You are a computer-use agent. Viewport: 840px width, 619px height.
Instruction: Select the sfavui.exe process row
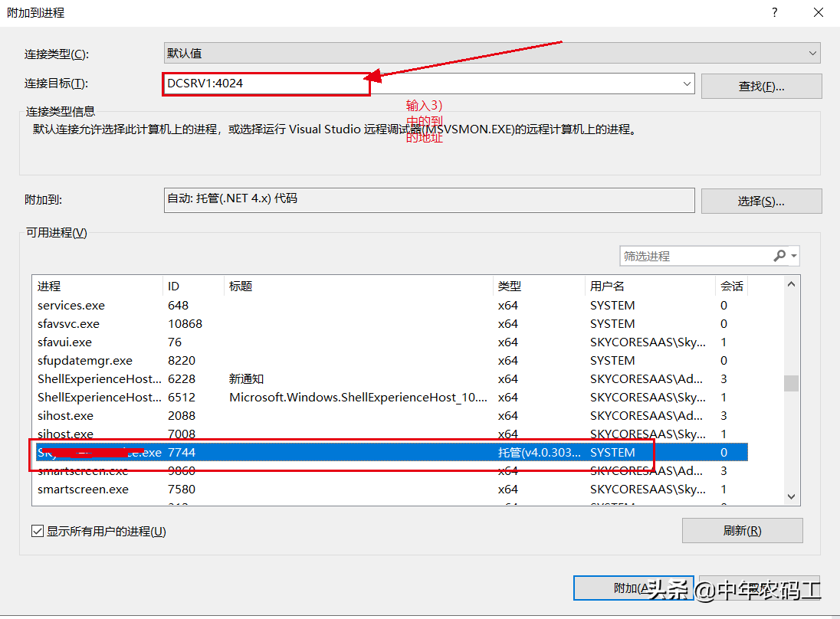coord(390,342)
